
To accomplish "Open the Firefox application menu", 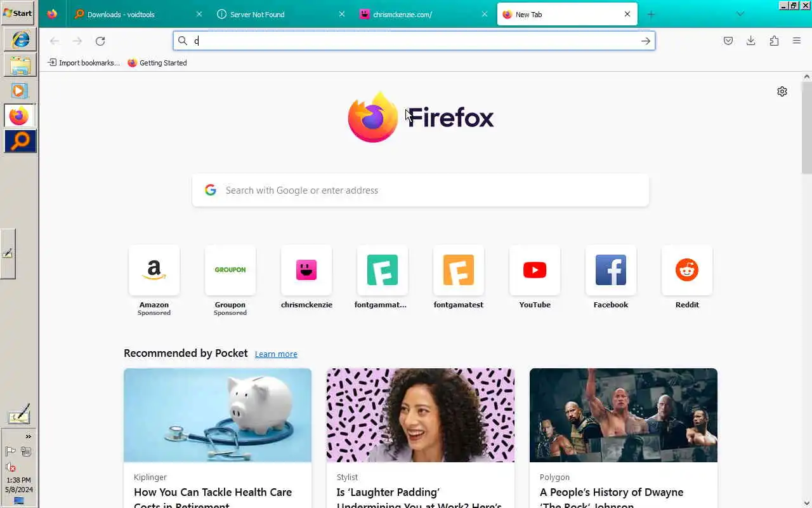I will click(797, 41).
